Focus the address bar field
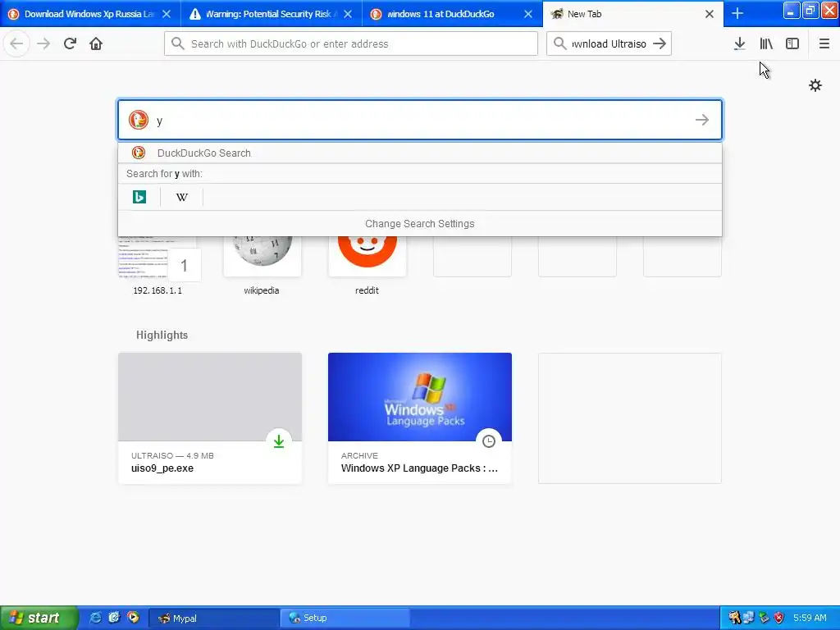This screenshot has width=840, height=630. point(351,43)
